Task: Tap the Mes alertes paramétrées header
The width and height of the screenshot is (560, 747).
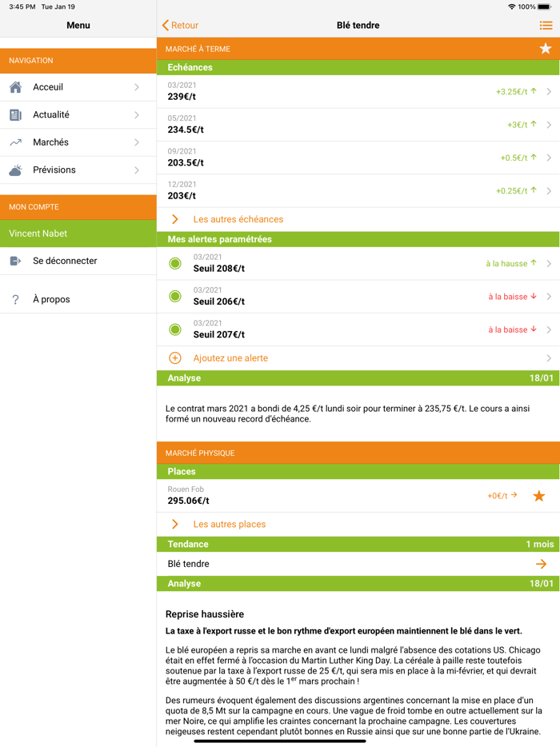Action: point(358,239)
